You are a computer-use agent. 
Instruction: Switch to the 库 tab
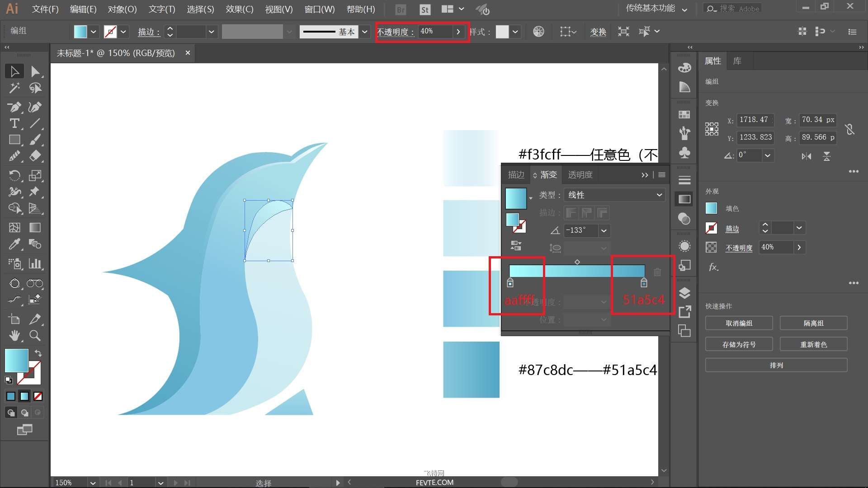click(737, 61)
